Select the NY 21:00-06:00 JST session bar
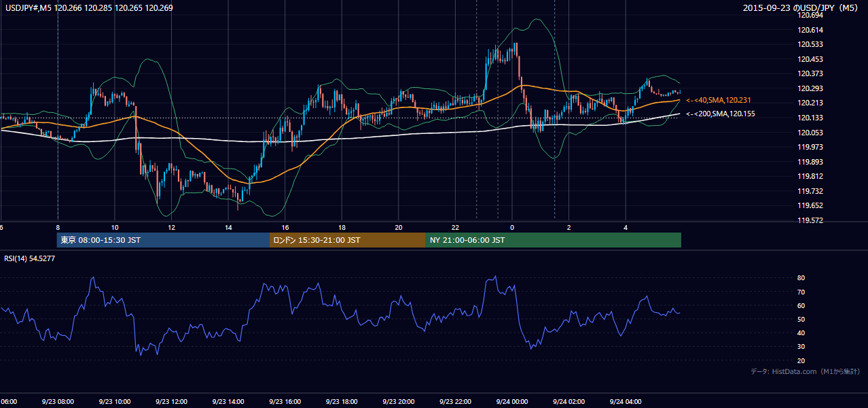 tap(554, 240)
